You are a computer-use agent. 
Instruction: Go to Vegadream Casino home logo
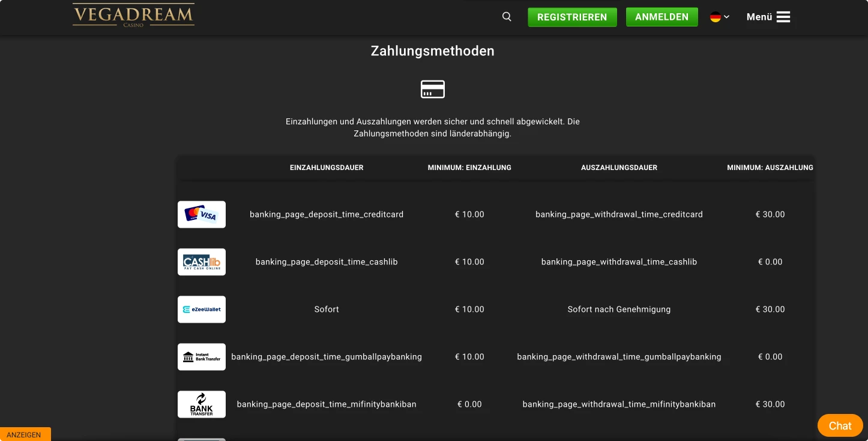point(133,16)
